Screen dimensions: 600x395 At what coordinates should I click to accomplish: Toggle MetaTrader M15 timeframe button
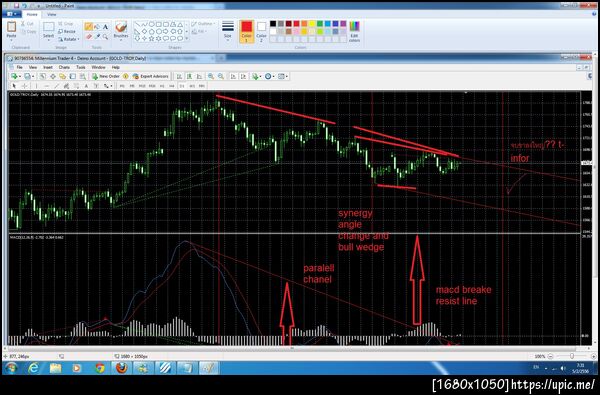point(142,86)
